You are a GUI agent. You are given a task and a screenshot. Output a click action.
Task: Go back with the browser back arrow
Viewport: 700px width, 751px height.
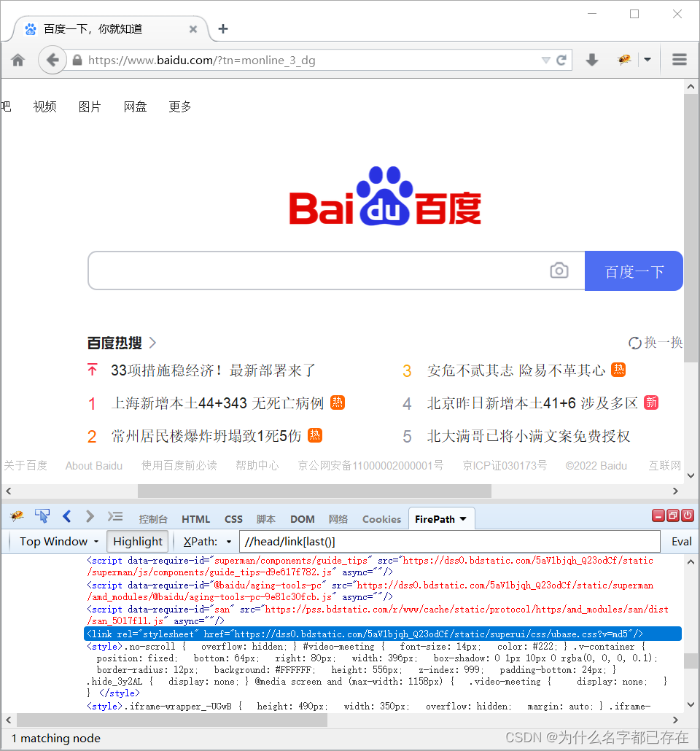tap(52, 61)
